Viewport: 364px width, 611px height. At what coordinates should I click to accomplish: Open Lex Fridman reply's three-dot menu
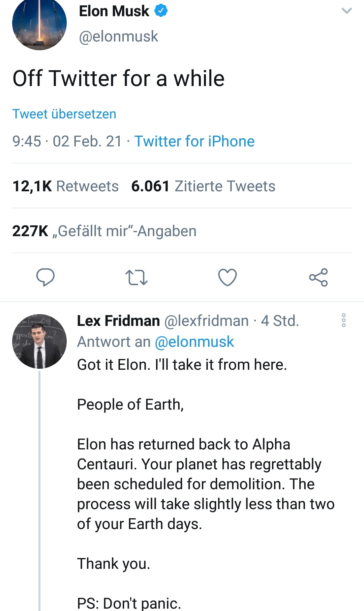point(344,320)
